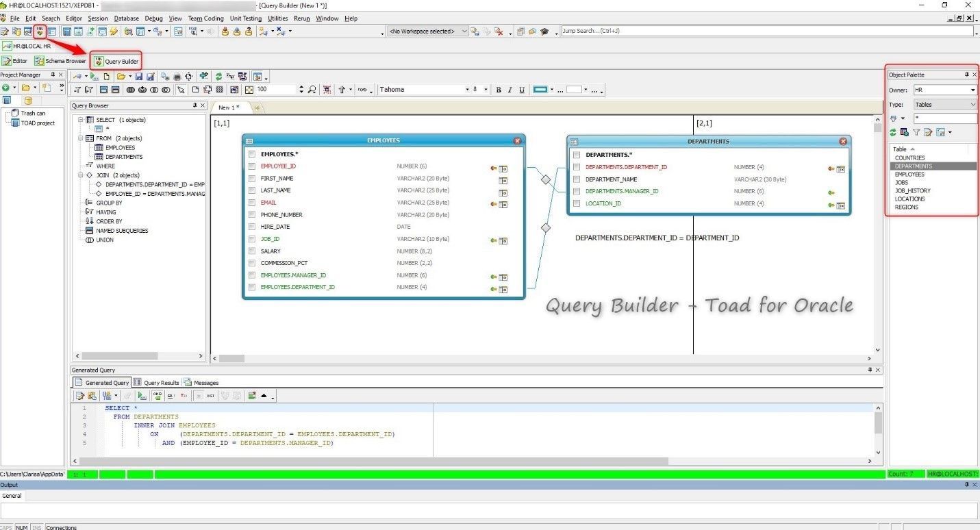Open the No Workspace selected dropdown
The width and height of the screenshot is (980, 530).
click(464, 31)
